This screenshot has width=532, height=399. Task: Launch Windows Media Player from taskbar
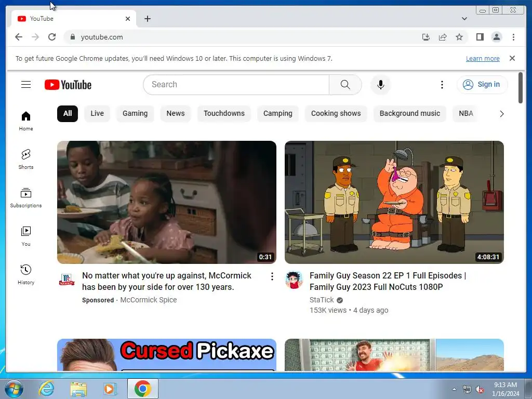(110, 389)
